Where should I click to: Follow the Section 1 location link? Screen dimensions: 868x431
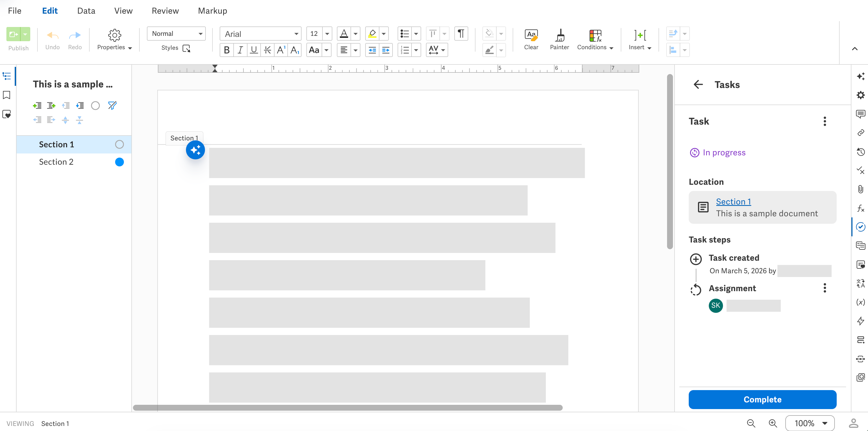click(734, 202)
